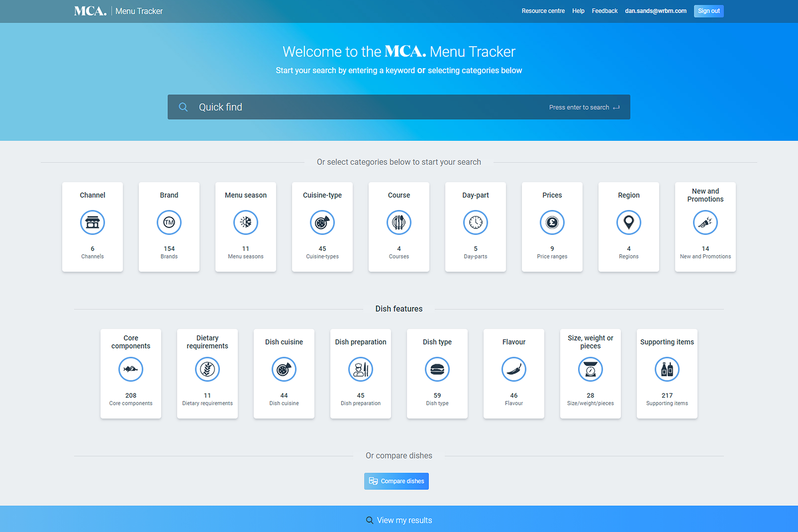Open the Day-part clock icon
798x532 pixels.
(x=476, y=222)
